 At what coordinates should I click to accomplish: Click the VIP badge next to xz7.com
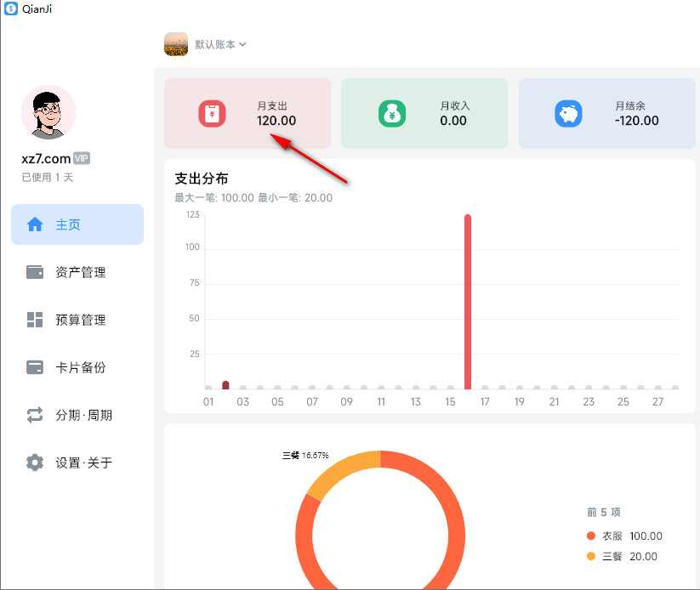pos(82,158)
